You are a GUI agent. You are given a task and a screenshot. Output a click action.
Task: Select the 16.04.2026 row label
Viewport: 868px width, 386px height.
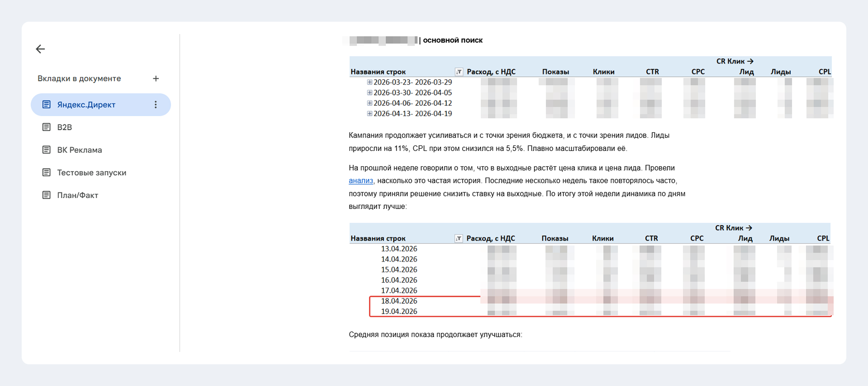point(399,280)
